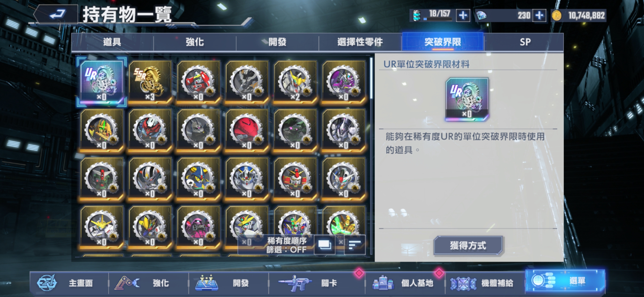
Task: Switch to the 道具 tab
Action: [x=112, y=42]
